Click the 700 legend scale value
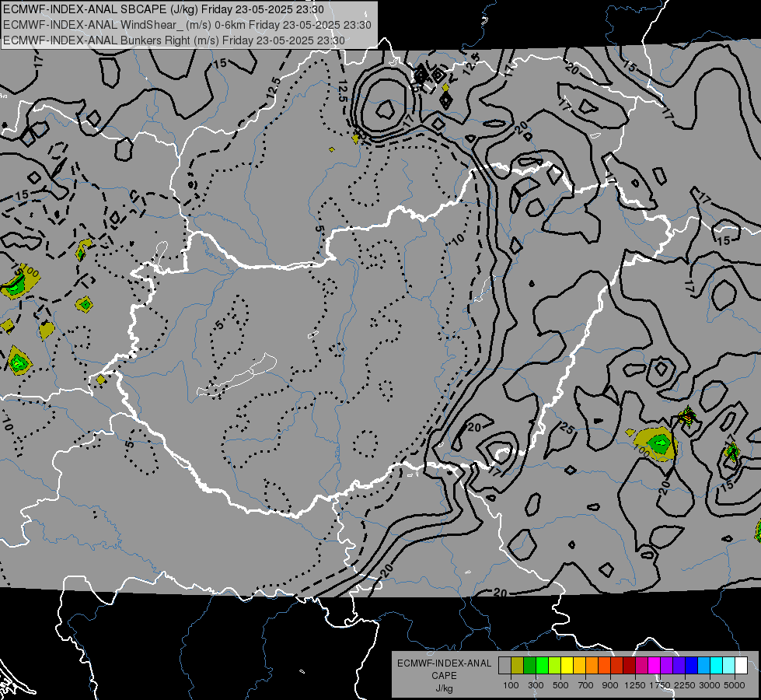This screenshot has width=761, height=700. [586, 685]
